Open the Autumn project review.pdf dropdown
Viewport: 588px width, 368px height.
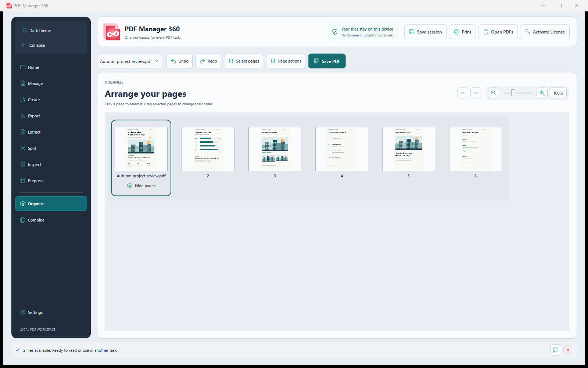pyautogui.click(x=129, y=61)
